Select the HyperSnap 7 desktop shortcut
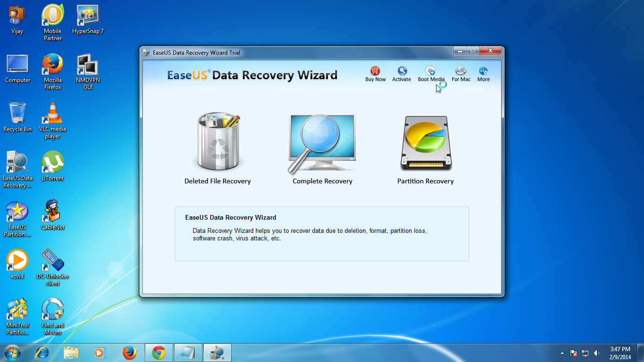This screenshot has height=362, width=644. (x=88, y=20)
